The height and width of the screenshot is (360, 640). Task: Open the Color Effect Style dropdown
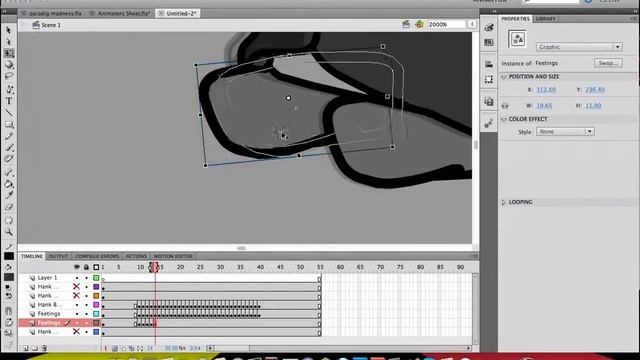pos(565,131)
